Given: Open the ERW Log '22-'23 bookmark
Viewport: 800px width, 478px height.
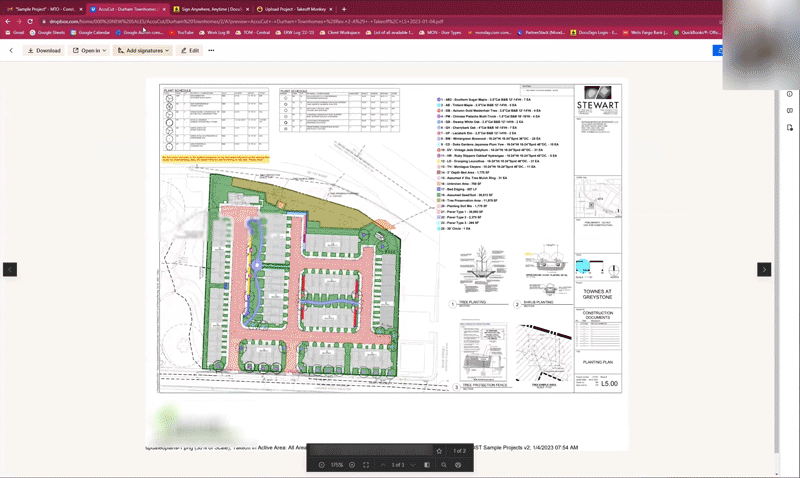Looking at the screenshot, I should (295, 32).
